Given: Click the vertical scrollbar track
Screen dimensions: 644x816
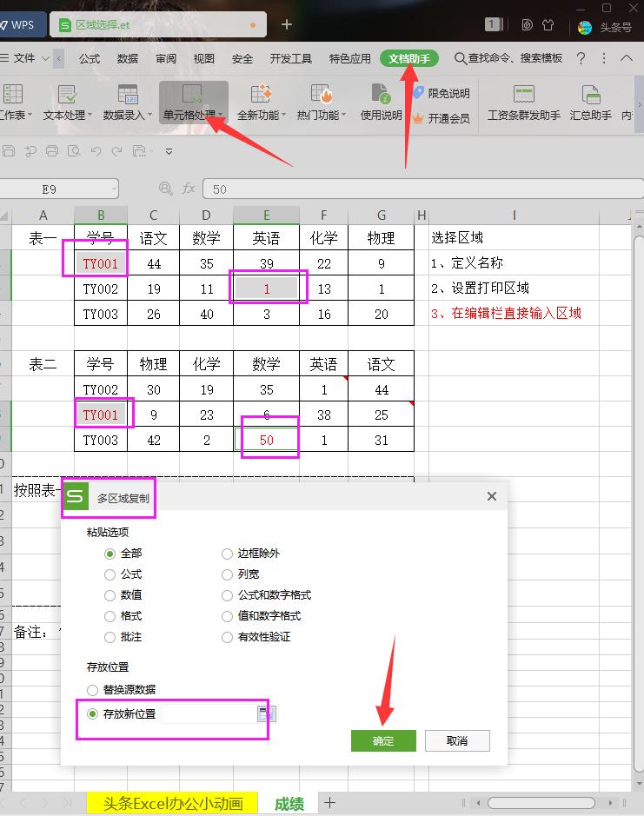Looking at the screenshot, I should [x=639, y=505].
